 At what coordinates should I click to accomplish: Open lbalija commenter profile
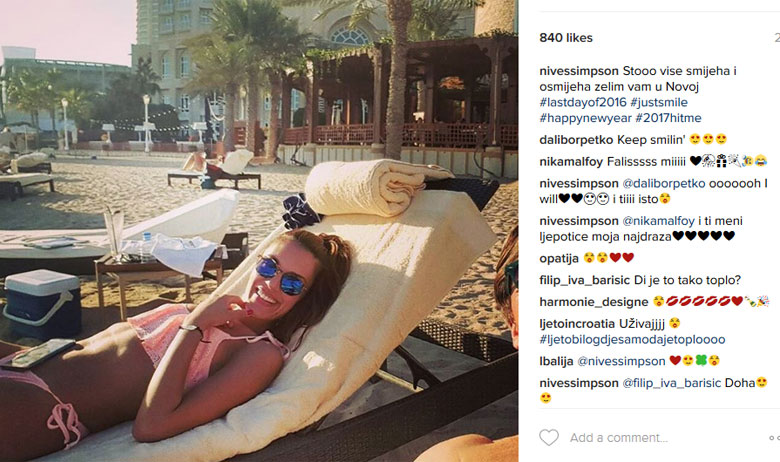click(556, 362)
